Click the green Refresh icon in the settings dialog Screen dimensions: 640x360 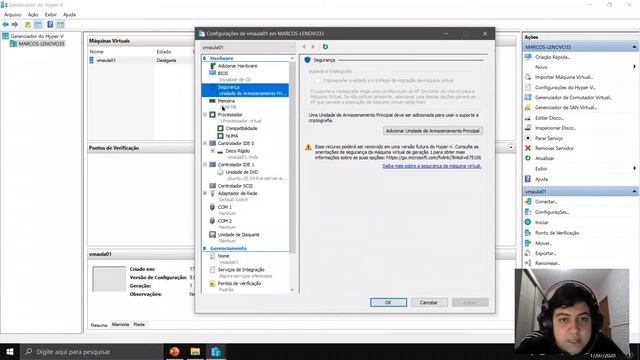click(x=325, y=47)
